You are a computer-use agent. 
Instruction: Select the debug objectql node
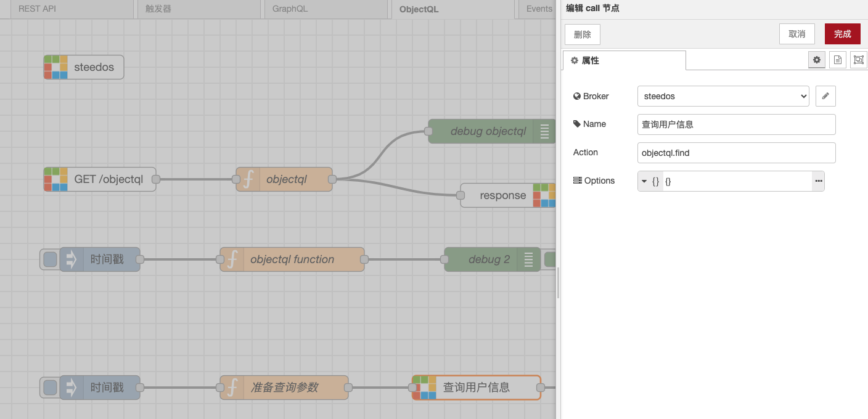click(x=487, y=131)
